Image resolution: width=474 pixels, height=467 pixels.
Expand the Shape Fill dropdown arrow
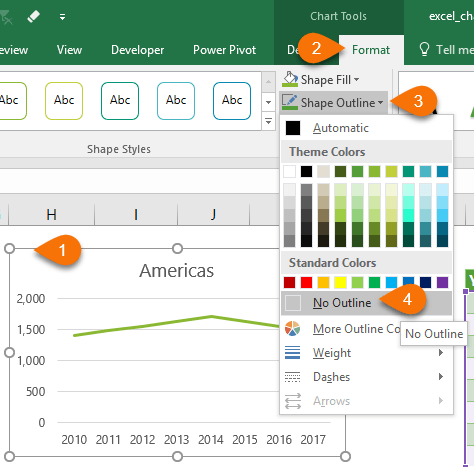point(357,80)
